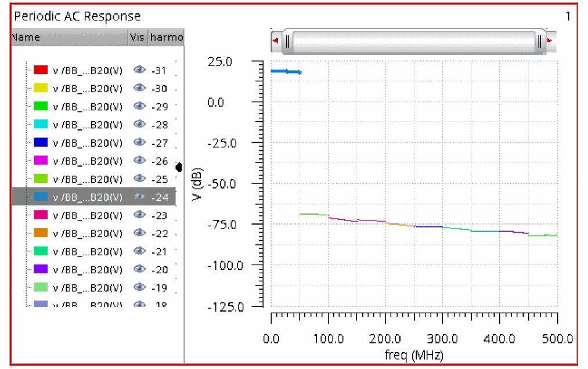Toggle eye icon for harmonic -26 trace

click(x=139, y=160)
